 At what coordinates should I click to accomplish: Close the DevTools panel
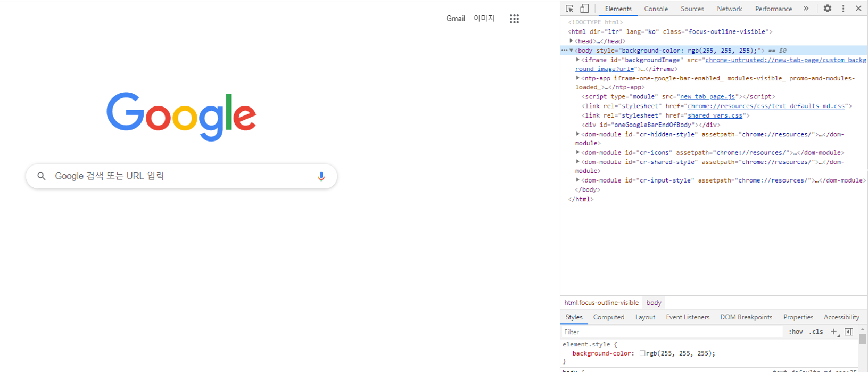point(858,9)
